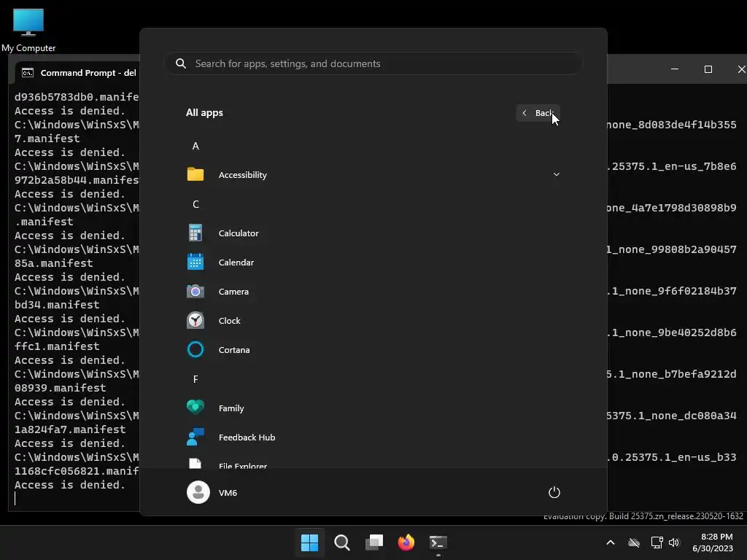Maximize the Command Prompt window
Image resolution: width=747 pixels, height=560 pixels.
pos(708,69)
